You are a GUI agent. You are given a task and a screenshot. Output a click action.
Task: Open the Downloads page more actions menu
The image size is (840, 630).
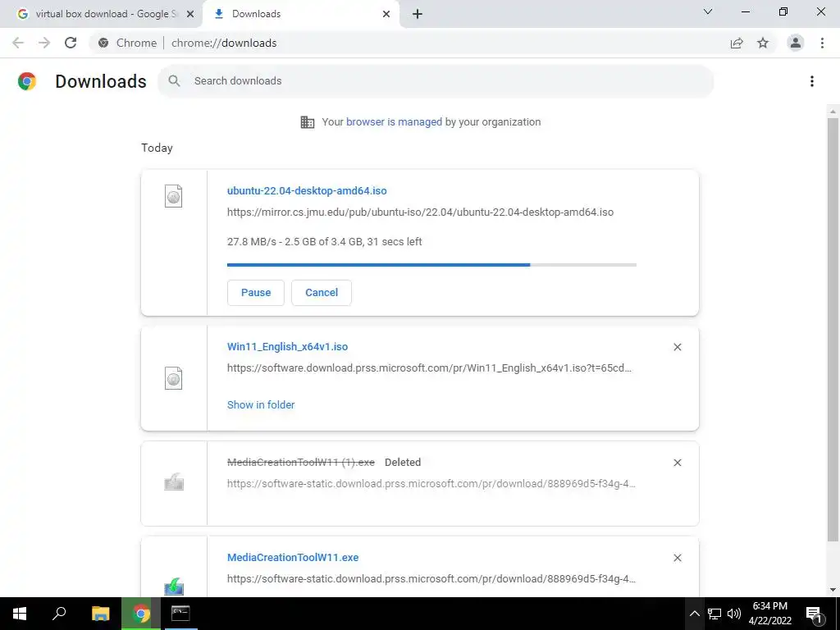click(811, 81)
